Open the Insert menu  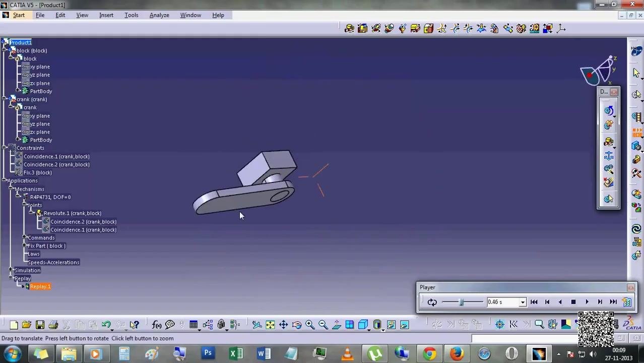[x=106, y=15]
